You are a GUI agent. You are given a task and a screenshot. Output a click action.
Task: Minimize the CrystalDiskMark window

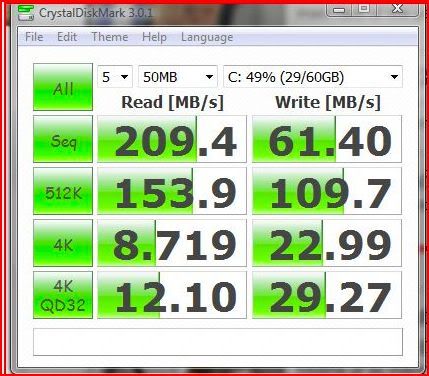[339, 9]
